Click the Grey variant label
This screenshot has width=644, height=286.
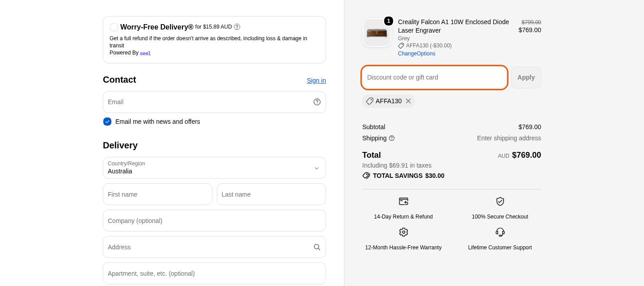coord(404,38)
